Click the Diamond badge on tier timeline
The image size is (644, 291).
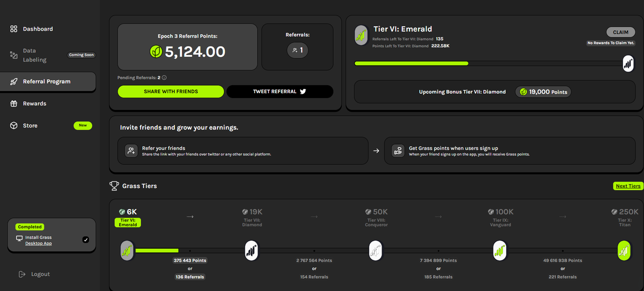(252, 250)
